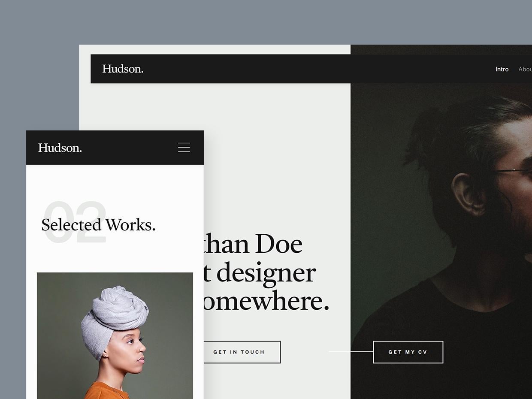
Task: Click the white connector line beside GET MY CV
Action: point(351,352)
